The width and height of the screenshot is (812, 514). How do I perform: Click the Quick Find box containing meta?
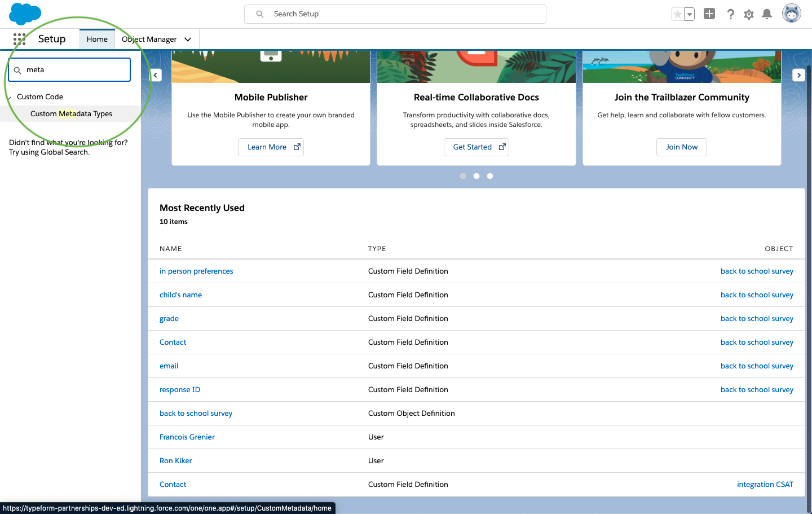click(69, 70)
